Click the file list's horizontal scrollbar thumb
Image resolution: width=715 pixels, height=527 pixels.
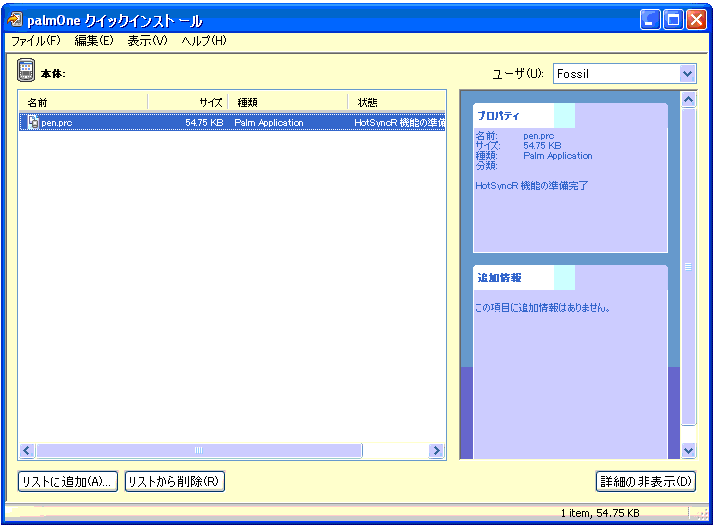pos(199,450)
